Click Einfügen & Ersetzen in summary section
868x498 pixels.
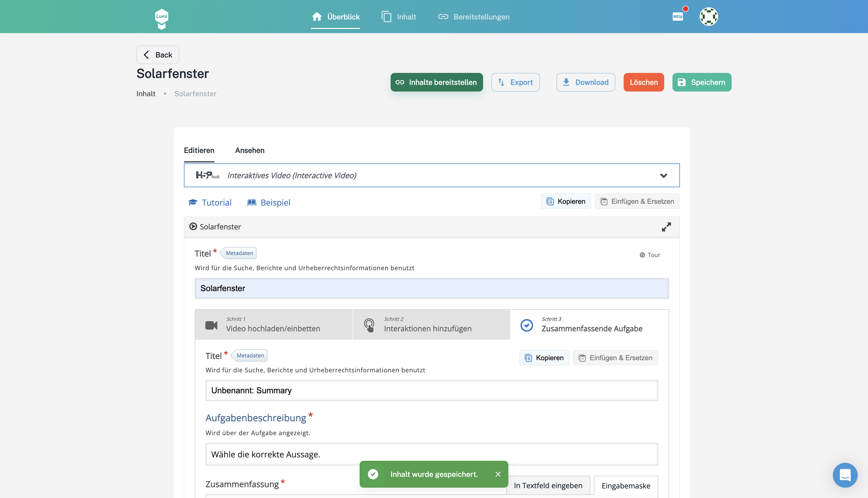click(615, 358)
